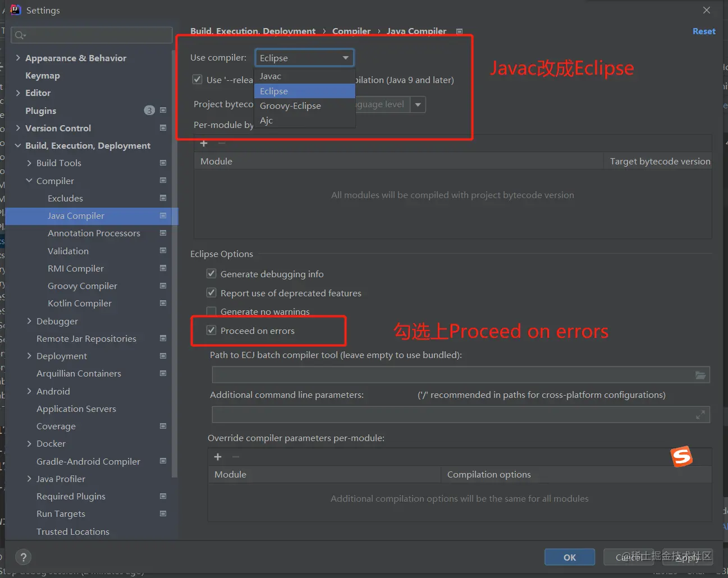Click project-level icon beside Run Targets
Screen dimensions: 728x578
click(163, 514)
